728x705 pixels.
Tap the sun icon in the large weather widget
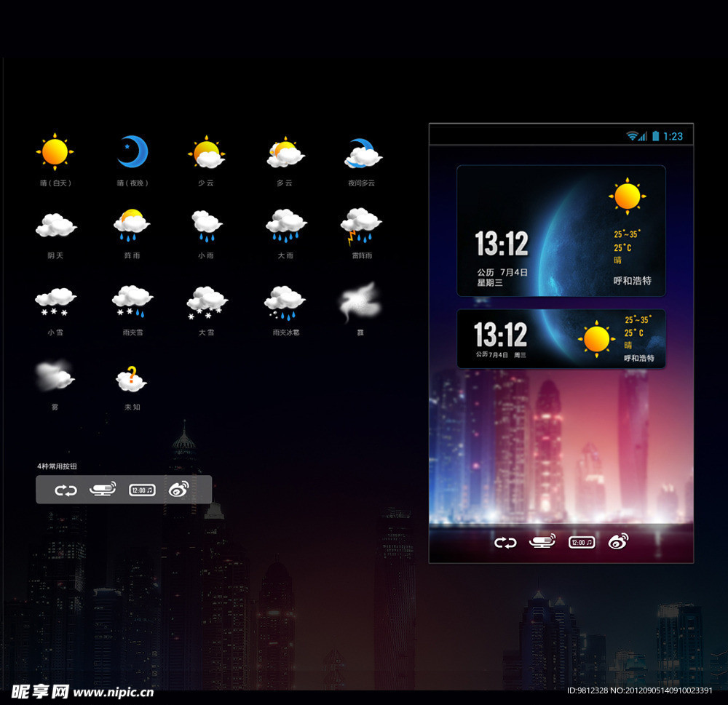click(628, 196)
